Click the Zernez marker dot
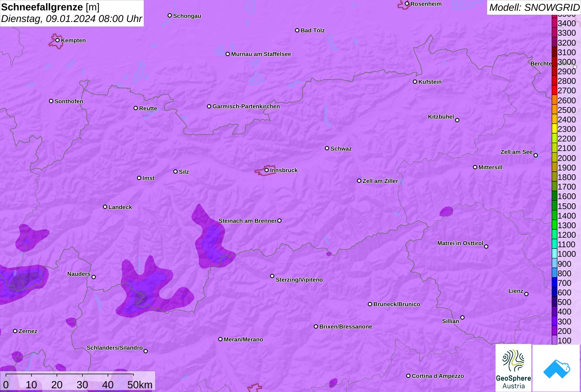581x392 pixels. pyautogui.click(x=15, y=331)
